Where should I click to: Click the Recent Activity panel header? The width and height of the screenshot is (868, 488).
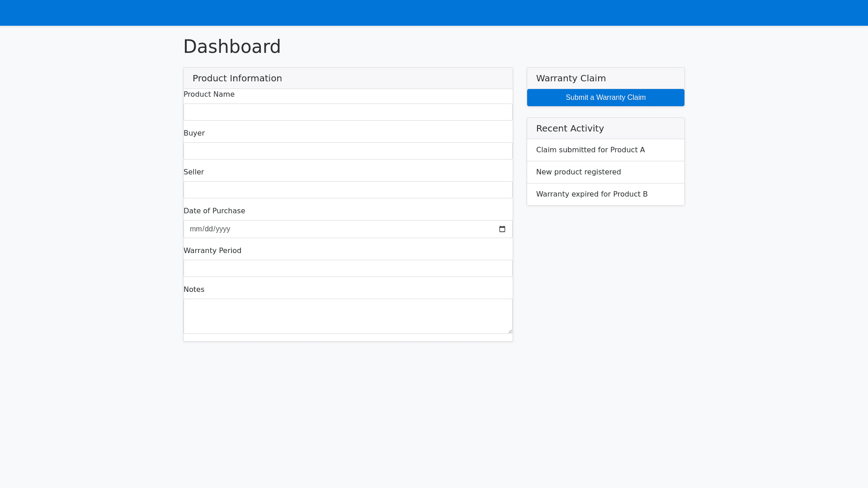click(570, 128)
